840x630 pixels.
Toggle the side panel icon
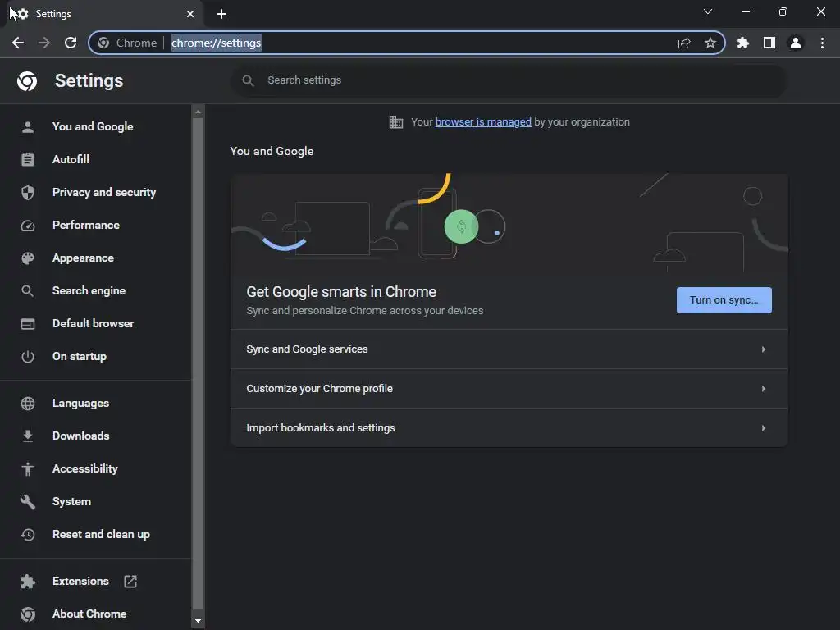[769, 43]
